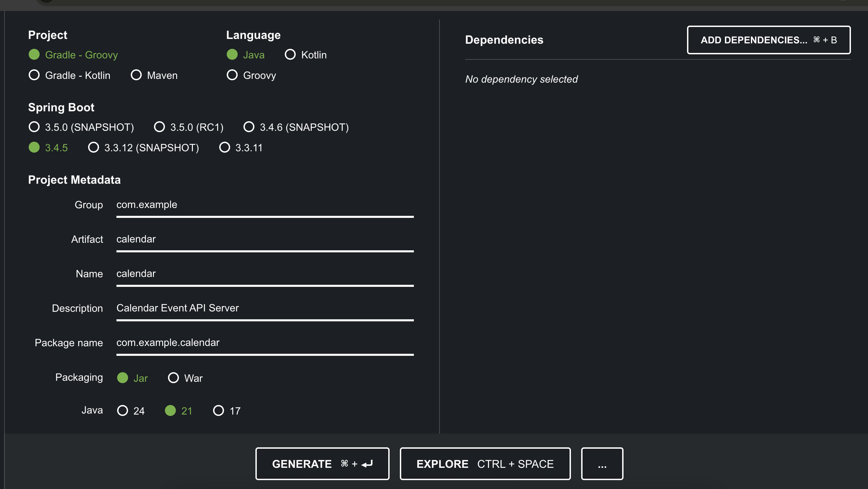Edit the Package name field
The width and height of the screenshot is (868, 489).
[265, 343]
